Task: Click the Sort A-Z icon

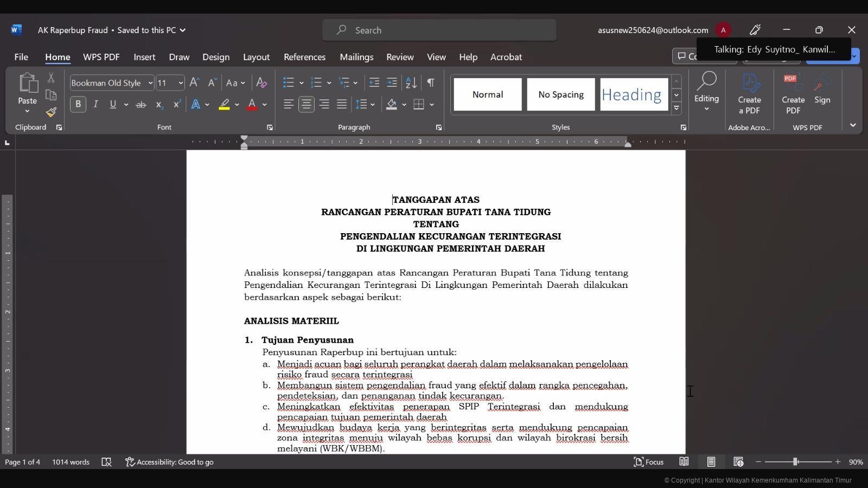Action: [x=411, y=83]
